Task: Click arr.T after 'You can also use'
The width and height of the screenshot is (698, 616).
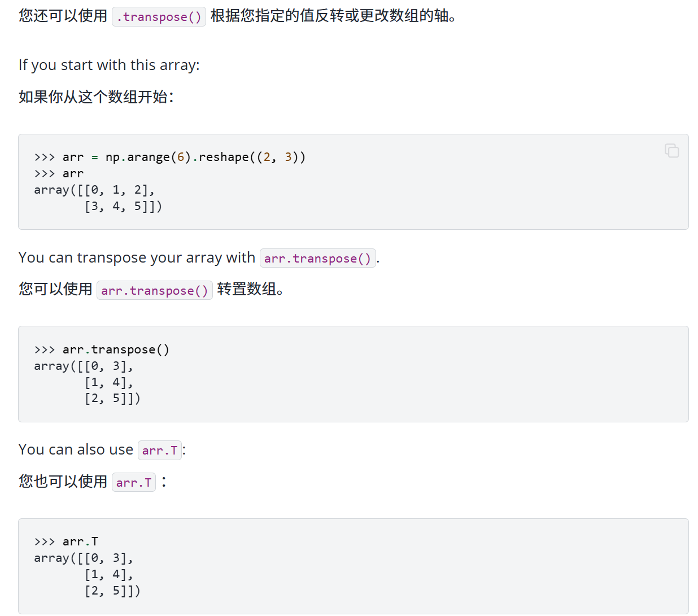Action: (x=160, y=451)
